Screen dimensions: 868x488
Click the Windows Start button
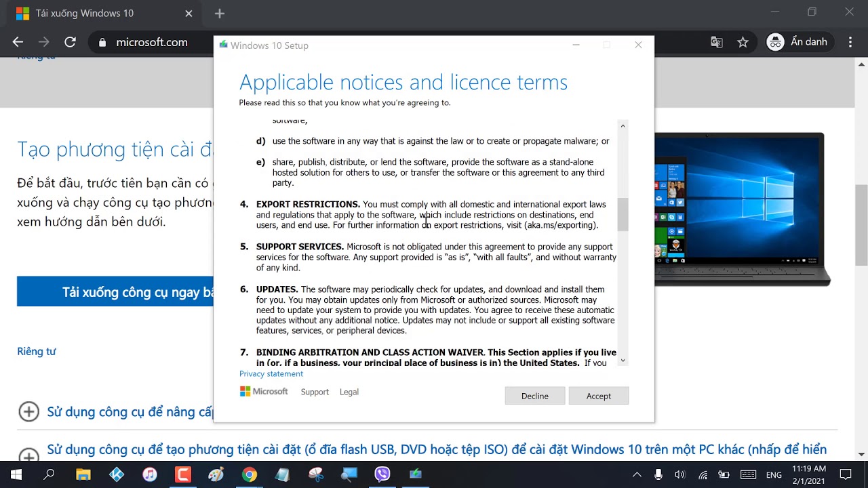(x=16, y=474)
